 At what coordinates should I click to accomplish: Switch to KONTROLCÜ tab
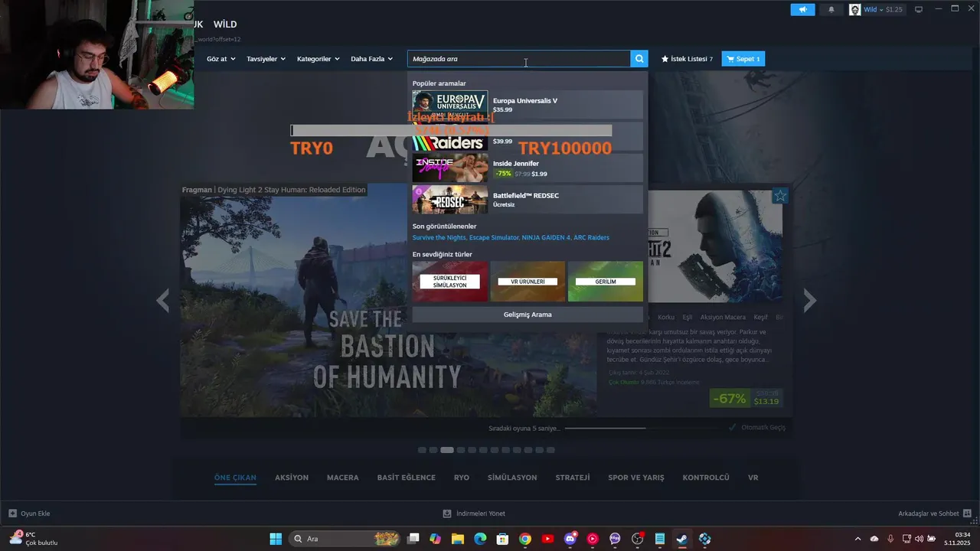706,478
